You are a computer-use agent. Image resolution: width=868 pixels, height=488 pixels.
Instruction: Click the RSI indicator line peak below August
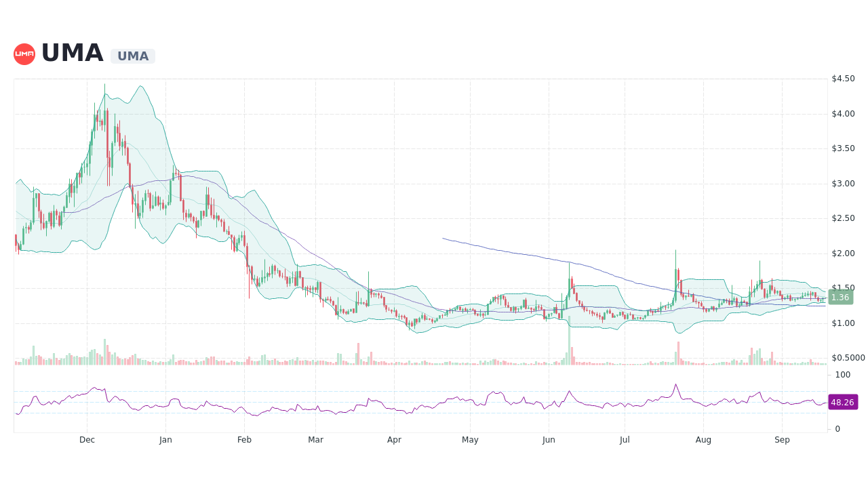(x=675, y=384)
